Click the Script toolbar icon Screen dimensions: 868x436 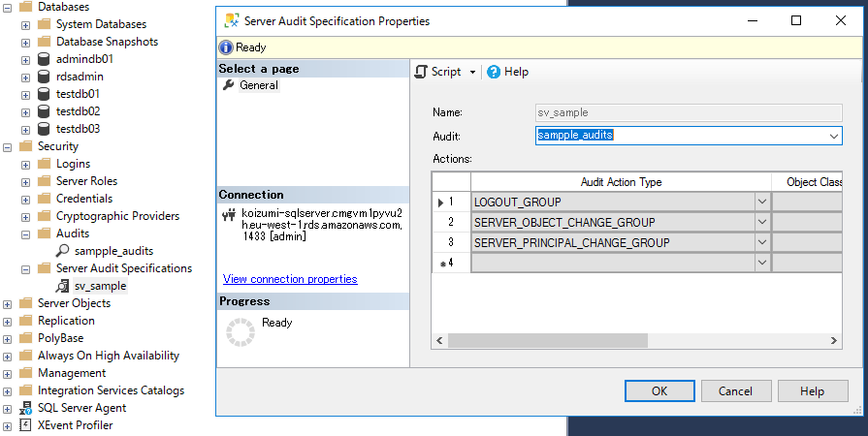422,72
